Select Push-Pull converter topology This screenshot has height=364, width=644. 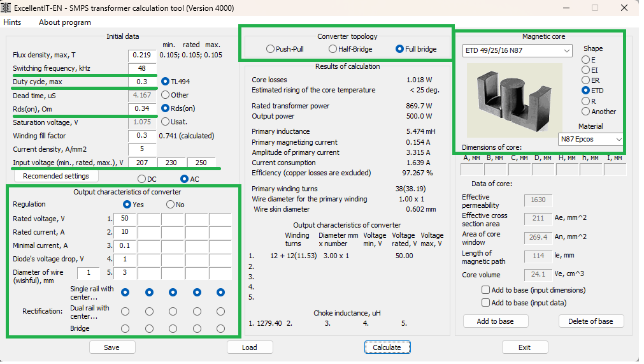pyautogui.click(x=285, y=49)
